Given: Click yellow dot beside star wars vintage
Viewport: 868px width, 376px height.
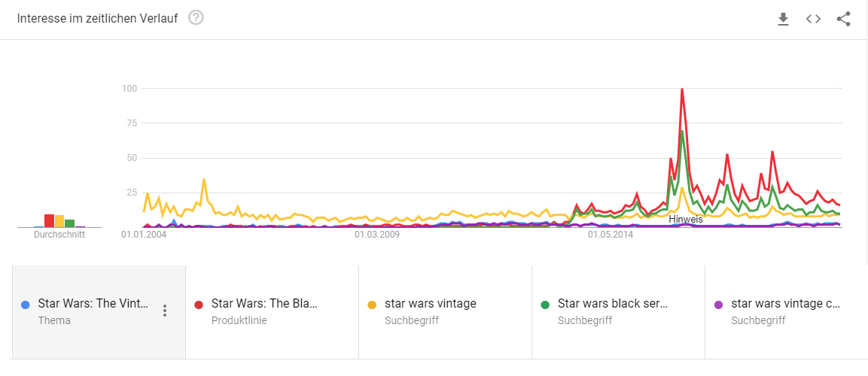Looking at the screenshot, I should (x=373, y=305).
